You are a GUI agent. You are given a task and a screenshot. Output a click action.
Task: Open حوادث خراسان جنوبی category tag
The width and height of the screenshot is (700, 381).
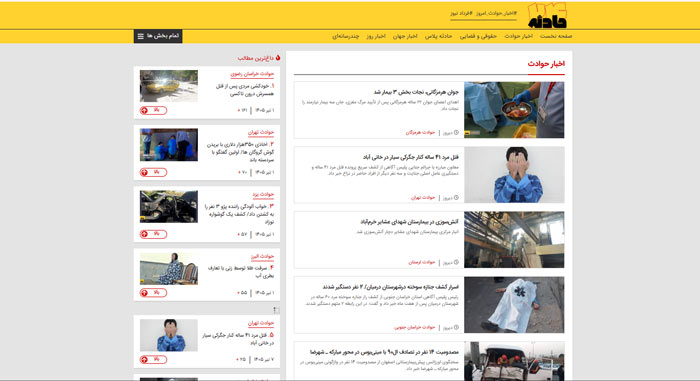414,327
